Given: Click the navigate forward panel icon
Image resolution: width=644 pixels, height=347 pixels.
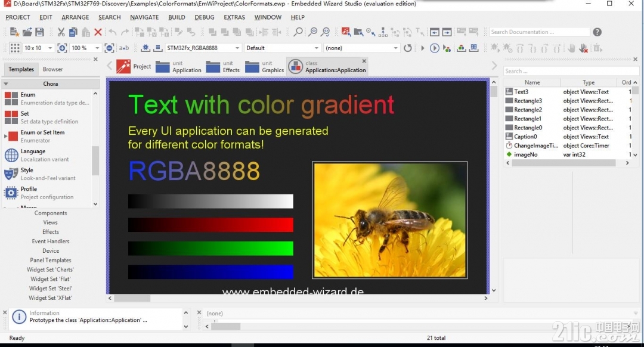Looking at the screenshot, I should pos(447,32).
